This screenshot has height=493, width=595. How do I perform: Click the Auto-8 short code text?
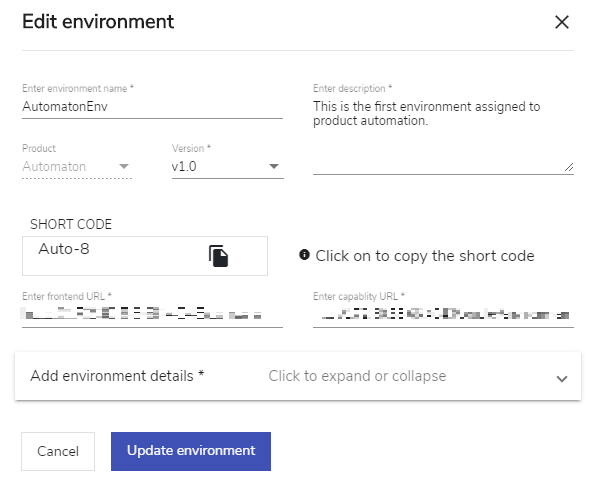tap(64, 249)
